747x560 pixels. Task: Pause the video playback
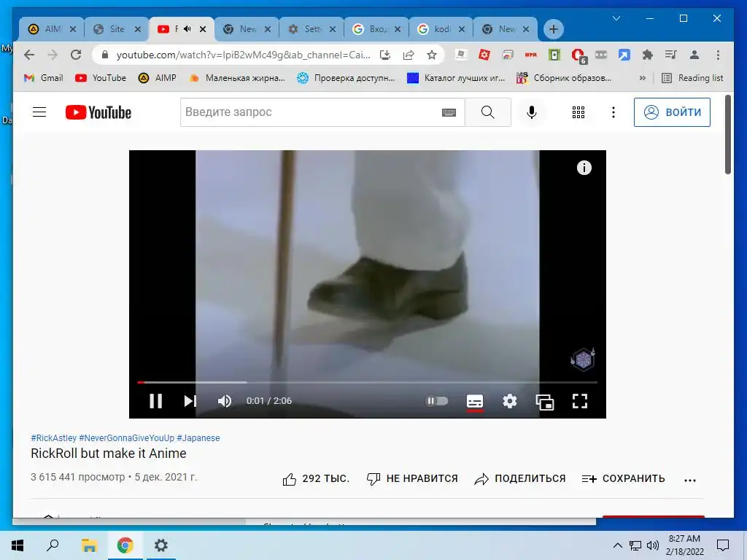pyautogui.click(x=156, y=401)
